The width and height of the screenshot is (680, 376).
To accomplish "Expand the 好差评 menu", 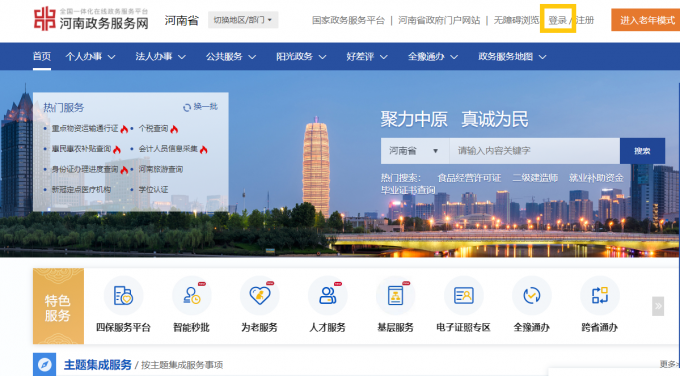I will click(367, 56).
